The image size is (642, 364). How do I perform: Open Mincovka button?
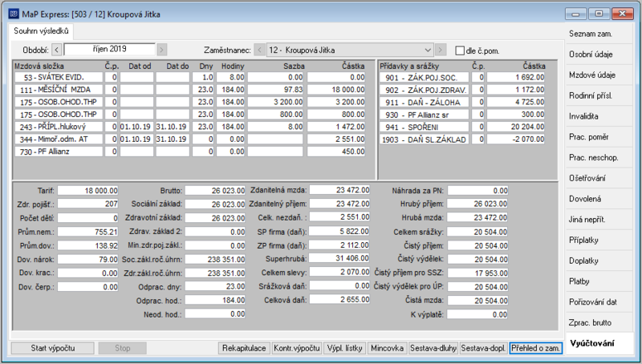coord(387,348)
